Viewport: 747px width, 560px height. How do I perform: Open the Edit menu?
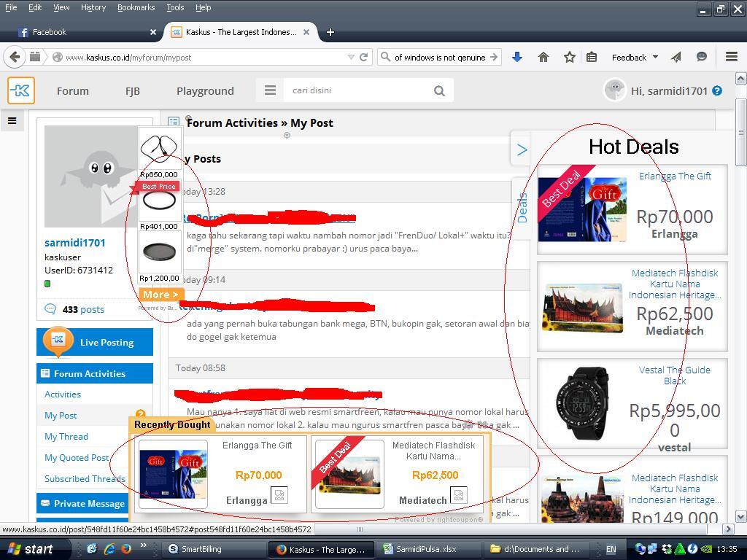[x=35, y=7]
